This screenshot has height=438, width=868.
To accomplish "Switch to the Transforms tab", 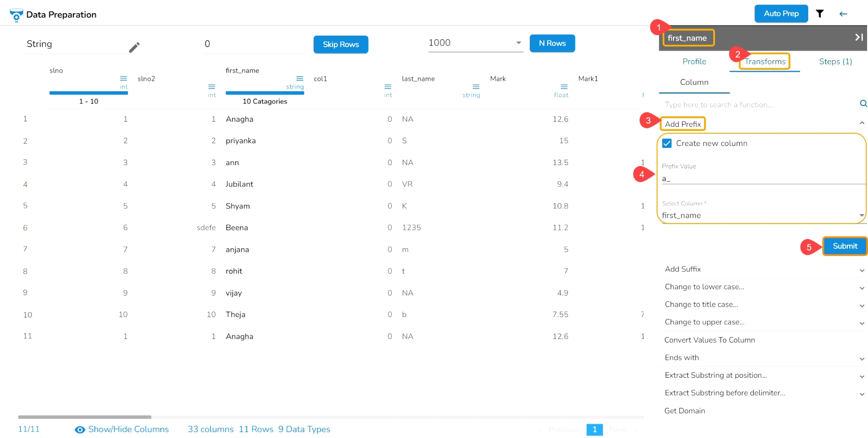I will point(765,62).
